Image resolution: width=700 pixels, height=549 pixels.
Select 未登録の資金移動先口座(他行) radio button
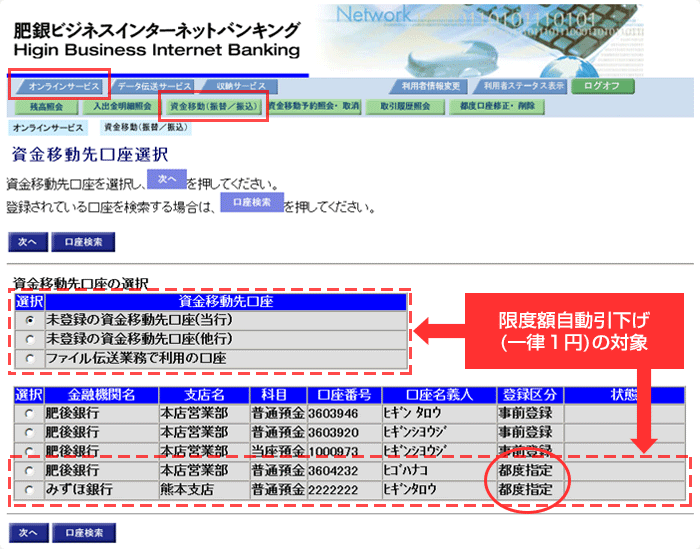point(30,340)
